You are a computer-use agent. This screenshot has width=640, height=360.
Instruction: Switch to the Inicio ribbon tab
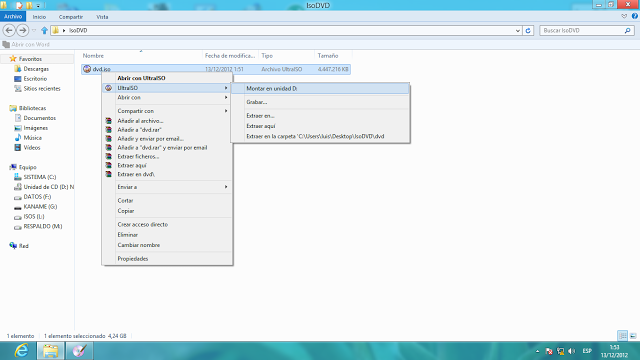click(x=39, y=17)
